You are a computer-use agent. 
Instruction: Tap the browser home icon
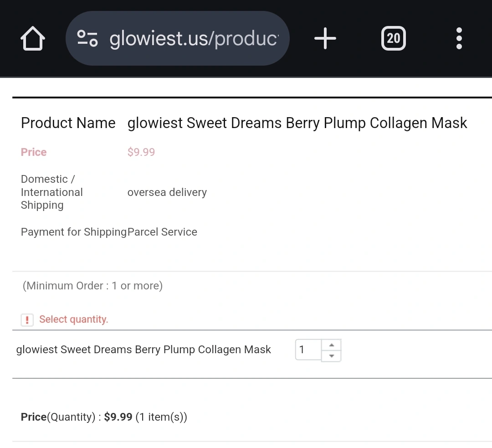click(x=33, y=39)
